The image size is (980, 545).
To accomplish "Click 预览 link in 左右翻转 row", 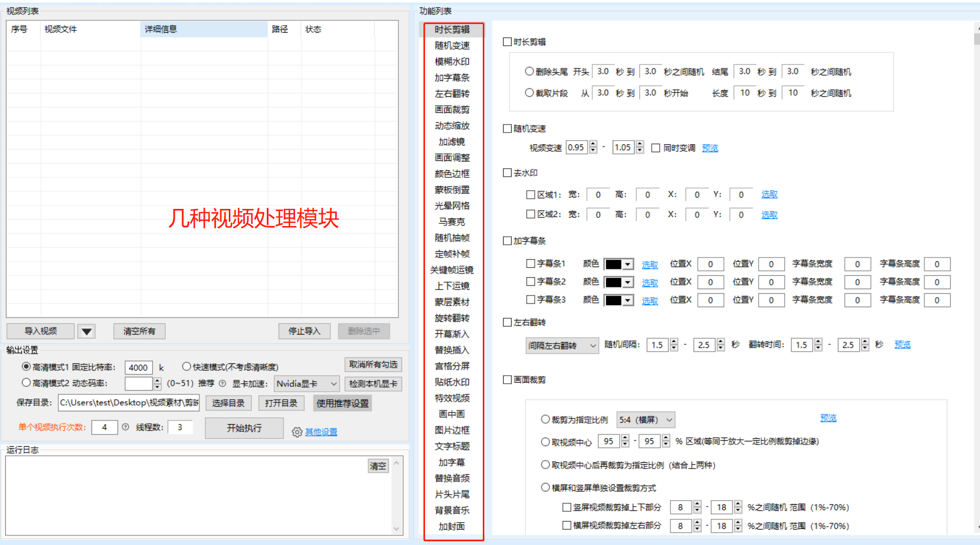I will (902, 345).
